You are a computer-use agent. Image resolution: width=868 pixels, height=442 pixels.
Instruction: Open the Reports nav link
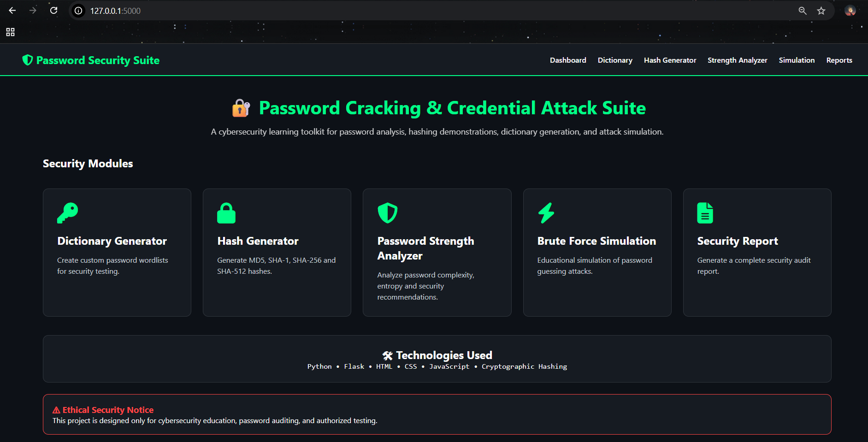(x=839, y=60)
